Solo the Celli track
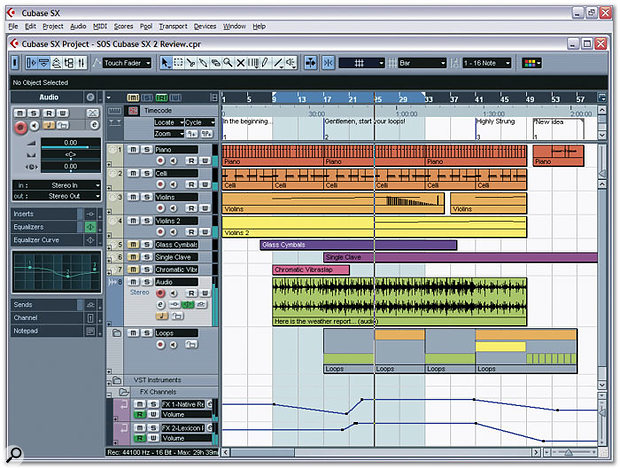The height and width of the screenshot is (469, 620). [x=147, y=173]
